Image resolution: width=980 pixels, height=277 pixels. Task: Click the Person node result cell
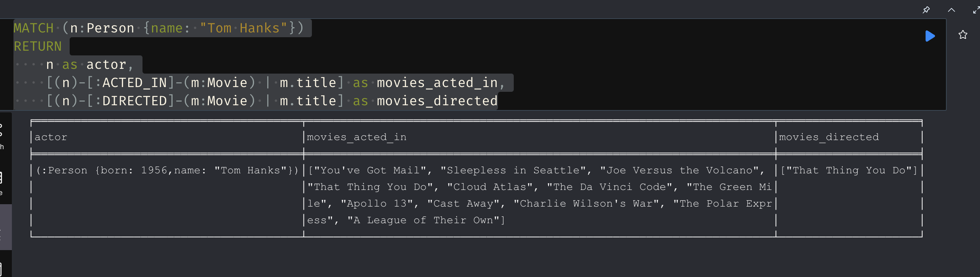(167, 170)
